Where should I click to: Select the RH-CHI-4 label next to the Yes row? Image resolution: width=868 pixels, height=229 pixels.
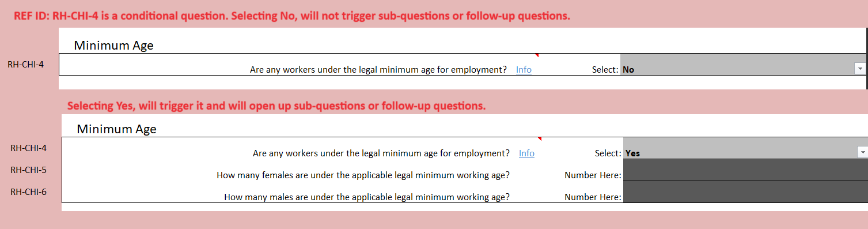pos(29,148)
